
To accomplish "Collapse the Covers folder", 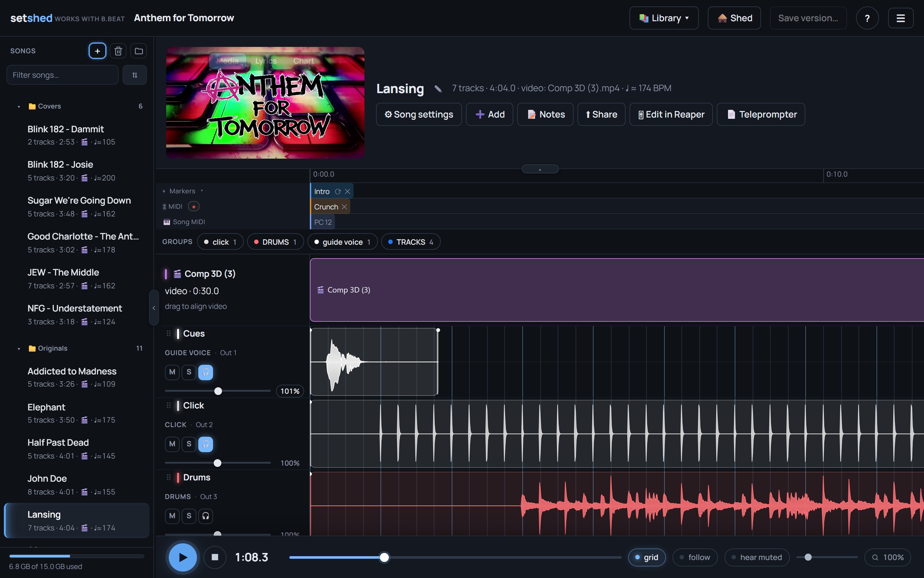I will pos(19,107).
